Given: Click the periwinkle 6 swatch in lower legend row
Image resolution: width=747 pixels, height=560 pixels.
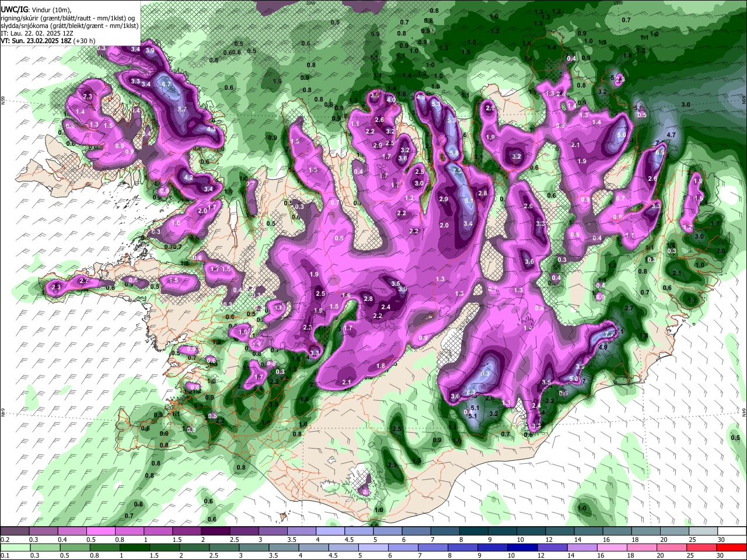Looking at the screenshot, I should pos(402,547).
